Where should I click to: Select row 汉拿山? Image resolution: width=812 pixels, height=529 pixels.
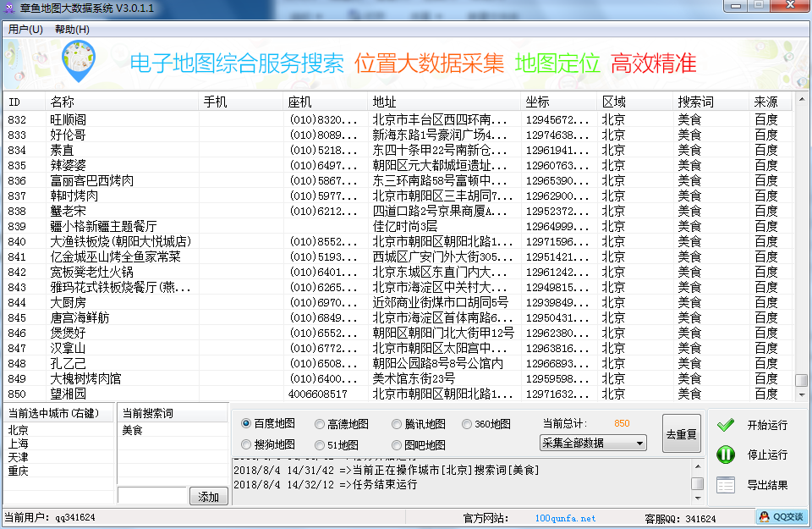[x=398, y=348]
